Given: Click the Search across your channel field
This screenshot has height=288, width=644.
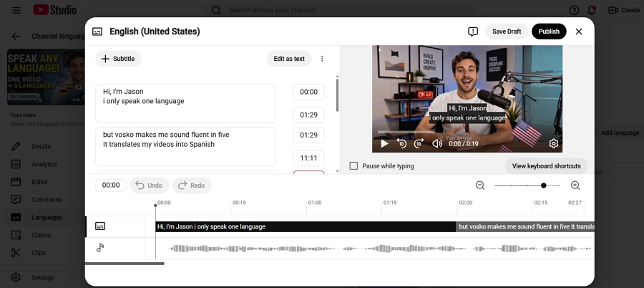Looking at the screenshot, I should click(340, 10).
